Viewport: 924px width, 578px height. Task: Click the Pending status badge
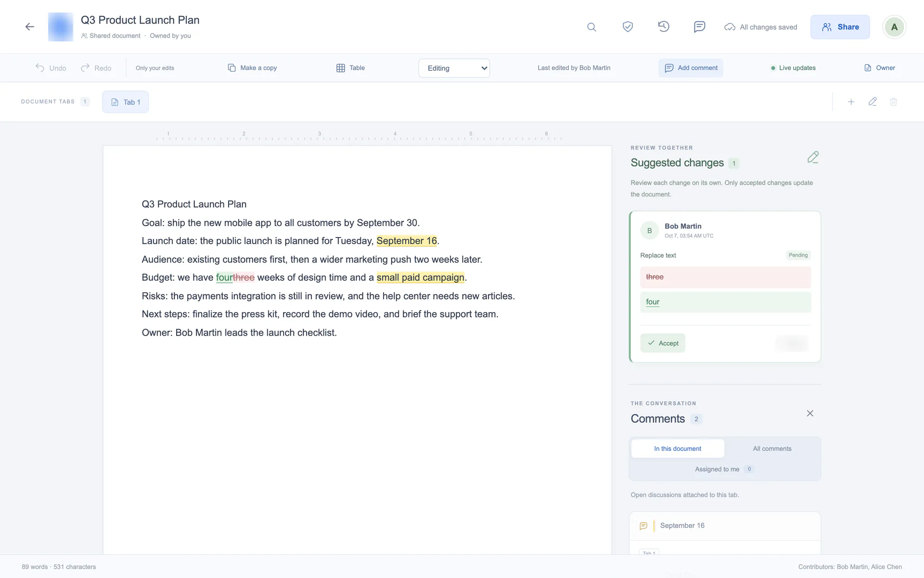click(798, 255)
